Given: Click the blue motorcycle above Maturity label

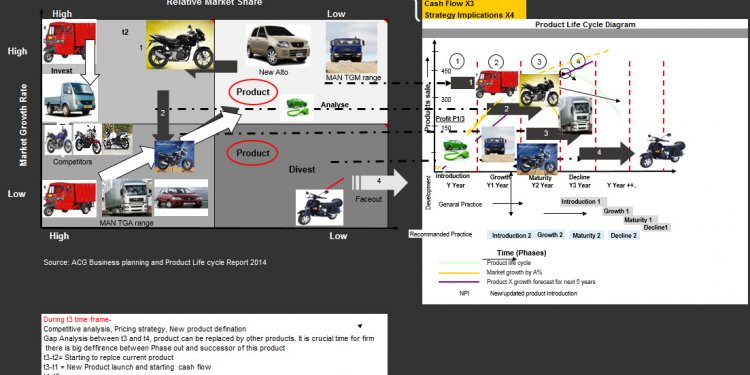Looking at the screenshot, I should [537, 158].
